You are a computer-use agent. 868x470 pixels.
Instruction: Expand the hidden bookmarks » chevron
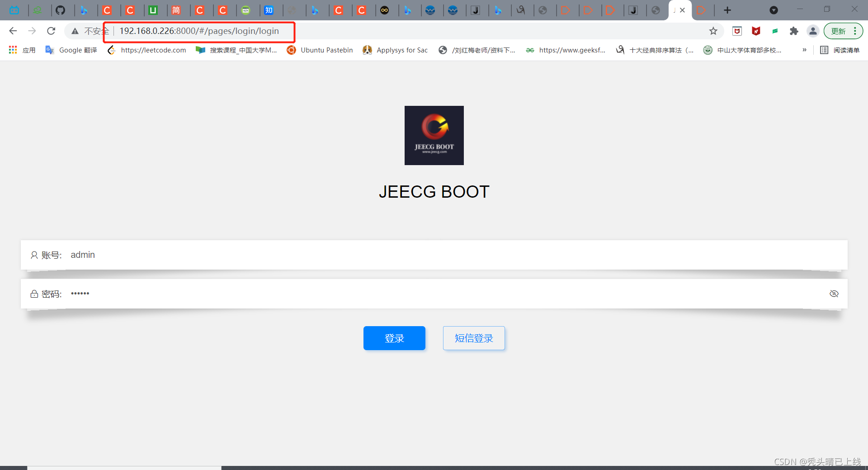coord(804,50)
